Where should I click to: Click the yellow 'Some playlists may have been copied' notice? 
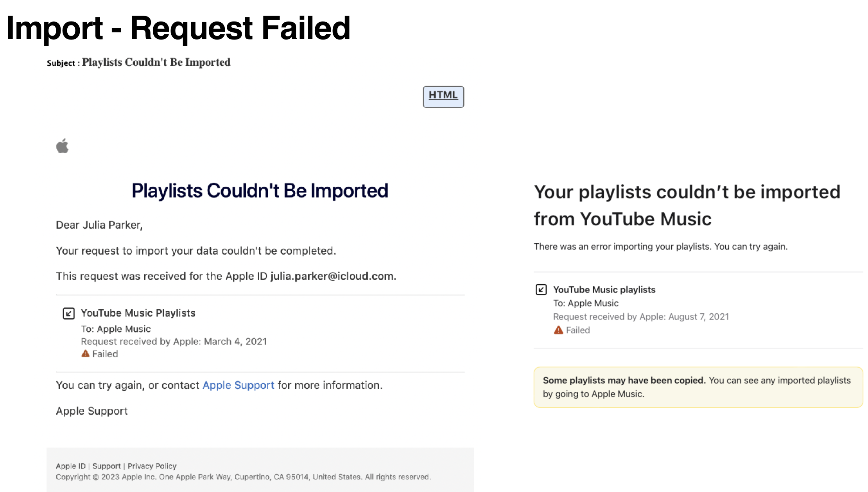click(698, 387)
